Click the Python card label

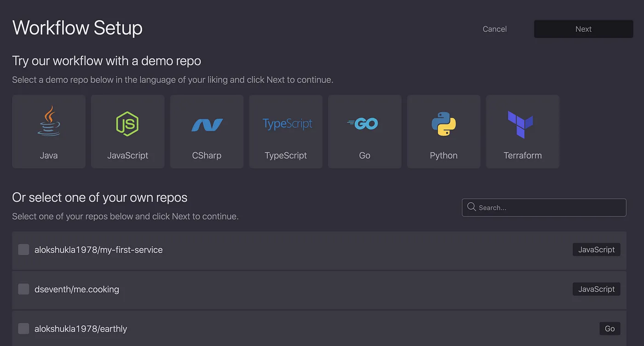pyautogui.click(x=444, y=156)
